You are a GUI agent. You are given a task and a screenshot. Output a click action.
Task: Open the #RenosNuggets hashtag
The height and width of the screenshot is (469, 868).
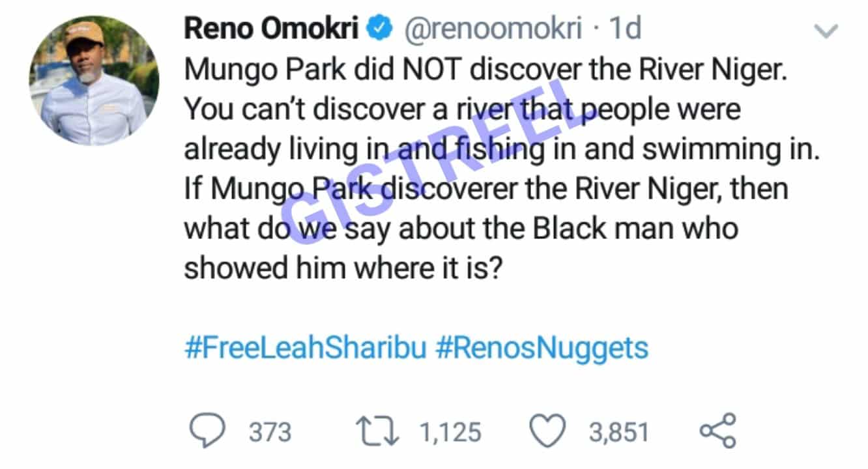point(544,349)
